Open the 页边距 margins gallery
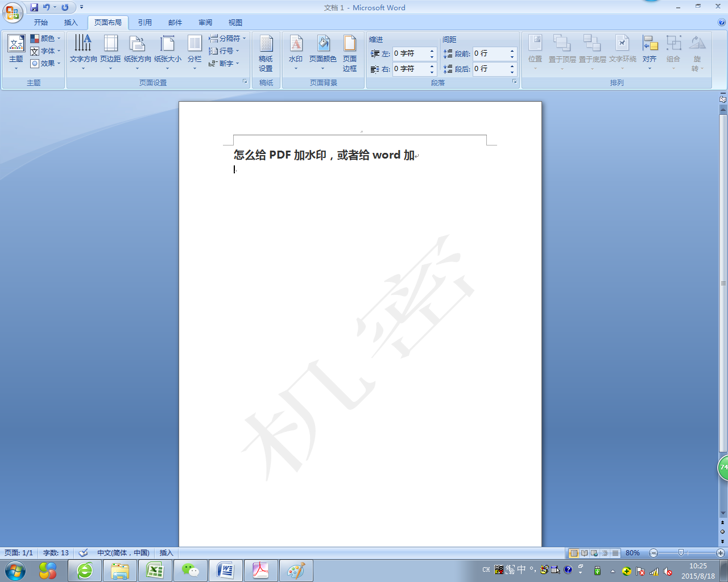 110,52
